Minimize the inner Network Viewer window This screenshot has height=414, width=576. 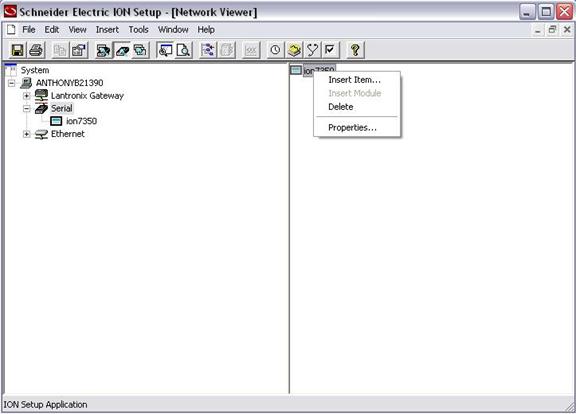[537, 30]
